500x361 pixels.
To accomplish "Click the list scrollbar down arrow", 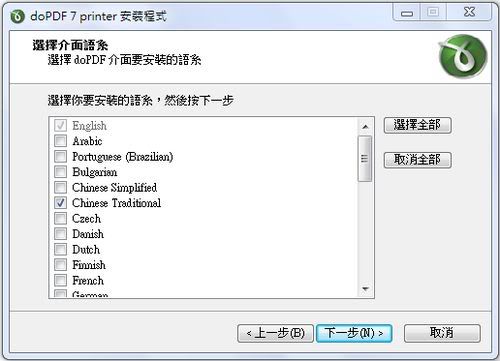I will 365,289.
